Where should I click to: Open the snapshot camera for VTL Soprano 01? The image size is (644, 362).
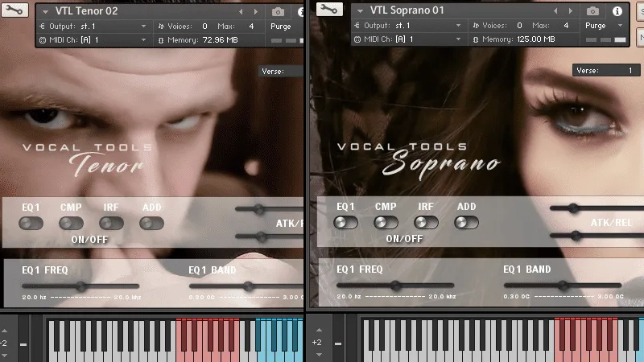pyautogui.click(x=592, y=11)
